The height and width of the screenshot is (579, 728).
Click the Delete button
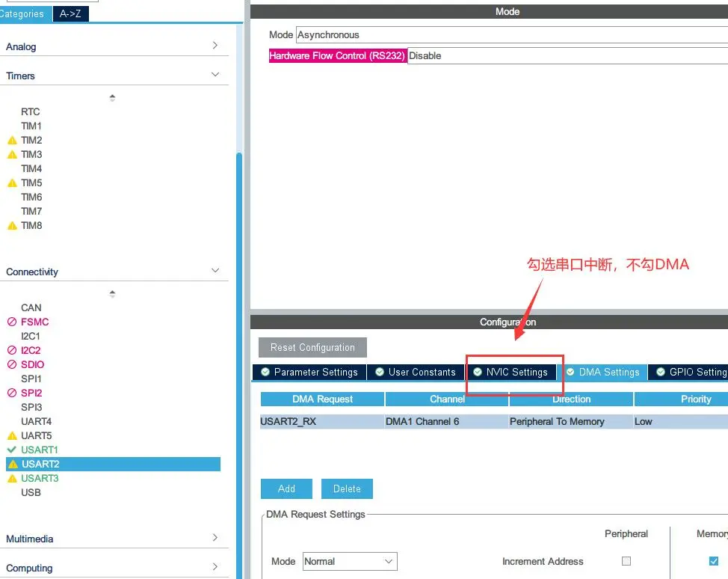pyautogui.click(x=347, y=488)
